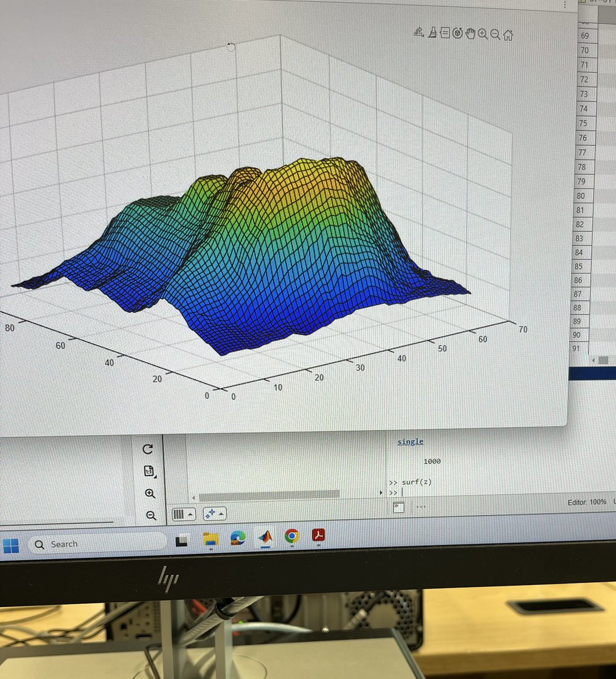
Task: Open Google Chrome from the taskbar
Action: 292,536
